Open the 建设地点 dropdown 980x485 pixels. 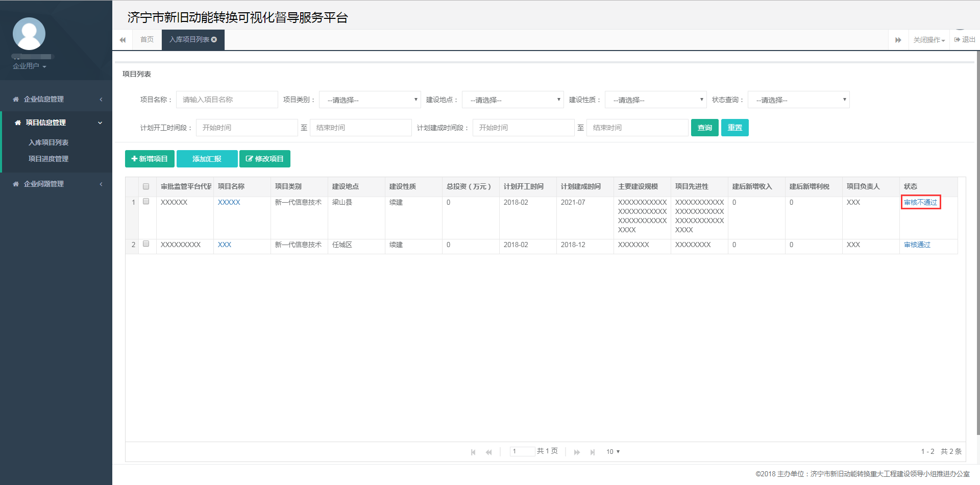(x=512, y=100)
